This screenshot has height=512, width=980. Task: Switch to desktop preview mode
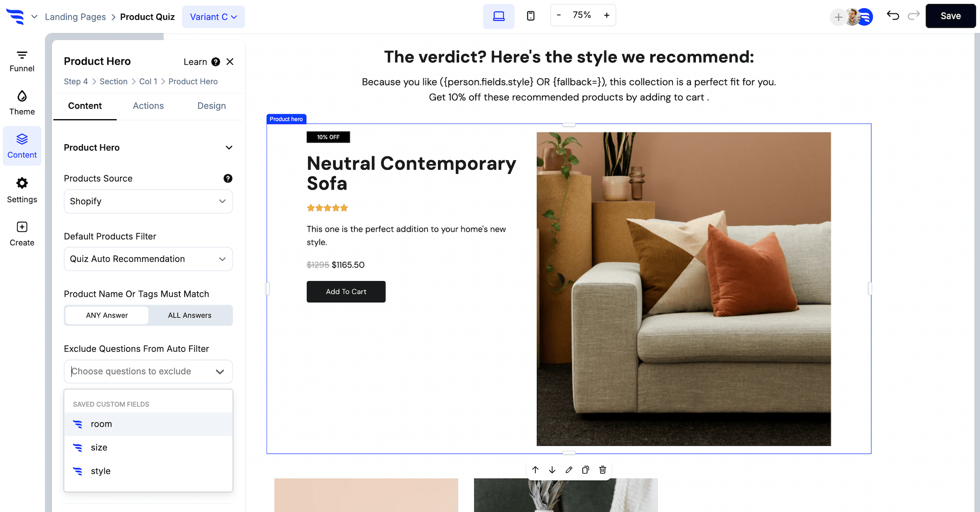tap(499, 16)
